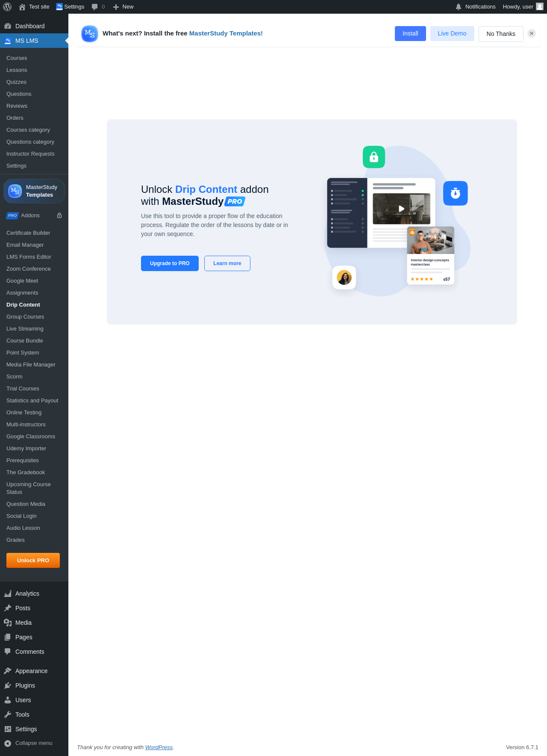Screen dimensions: 547x756
Task: Click the MS Settings icon in admin bar
Action: [x=59, y=6]
